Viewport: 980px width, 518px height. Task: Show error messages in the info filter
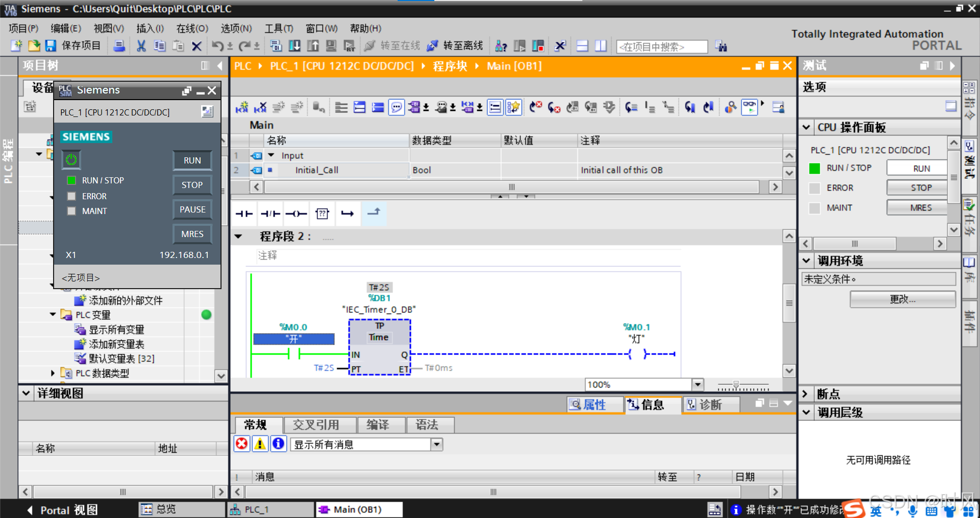point(242,443)
